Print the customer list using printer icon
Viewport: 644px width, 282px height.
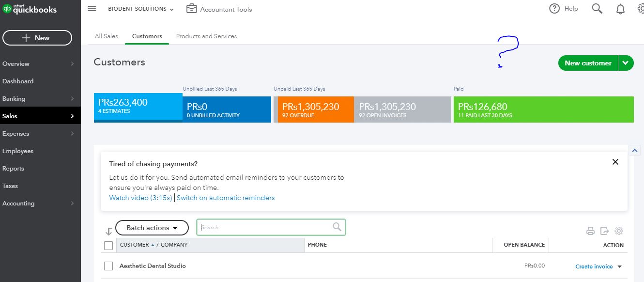[590, 231]
